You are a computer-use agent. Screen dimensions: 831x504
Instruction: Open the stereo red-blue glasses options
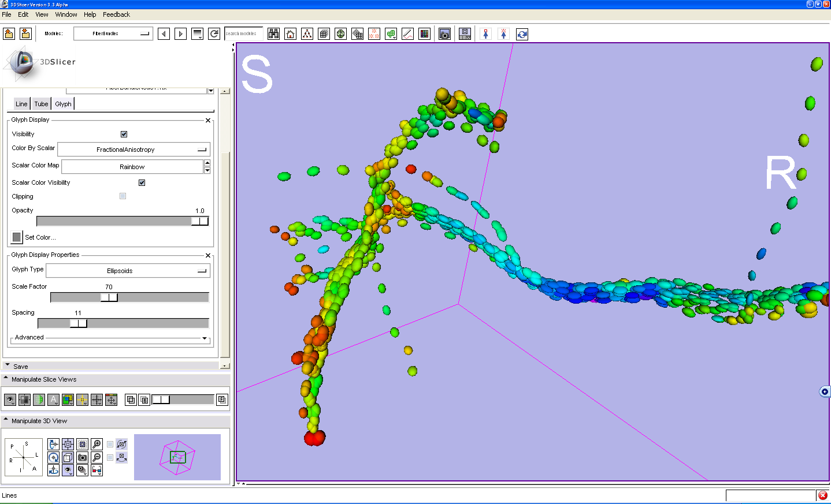97,471
